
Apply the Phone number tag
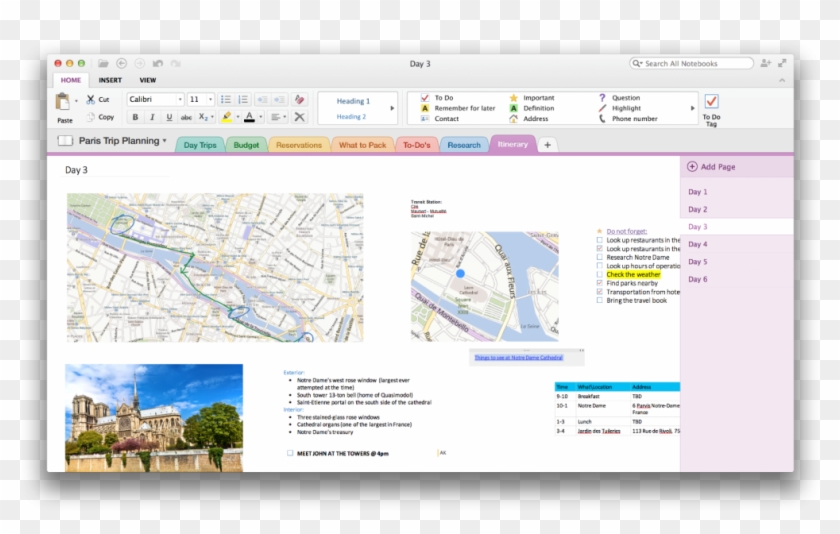tap(628, 118)
